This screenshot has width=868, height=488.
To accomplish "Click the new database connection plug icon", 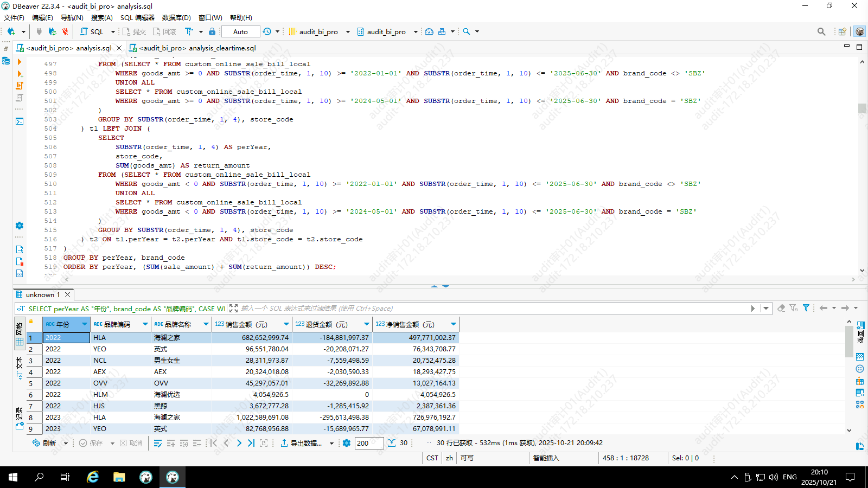I will tap(11, 31).
